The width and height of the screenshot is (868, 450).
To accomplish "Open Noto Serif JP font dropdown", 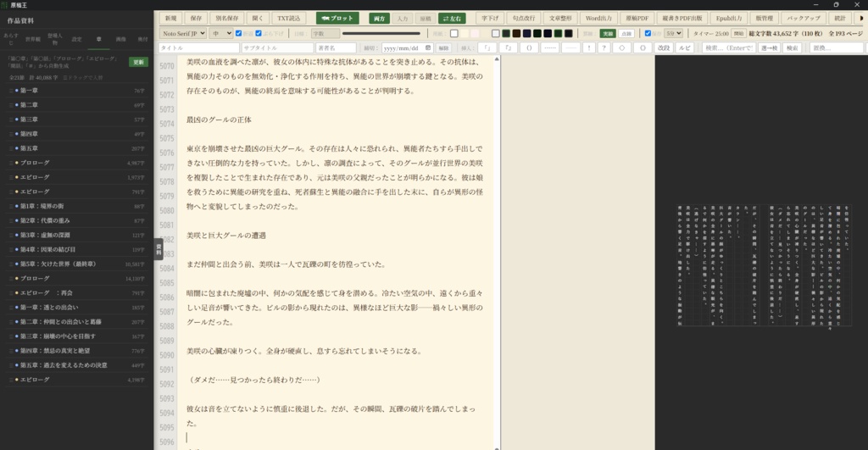I will [183, 33].
